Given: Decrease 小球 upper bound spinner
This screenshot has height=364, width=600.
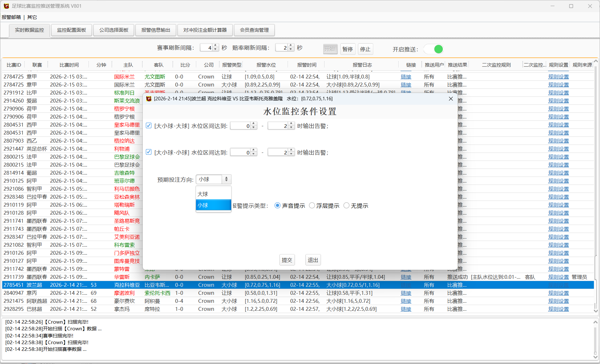Looking at the screenshot, I should click(x=291, y=154).
